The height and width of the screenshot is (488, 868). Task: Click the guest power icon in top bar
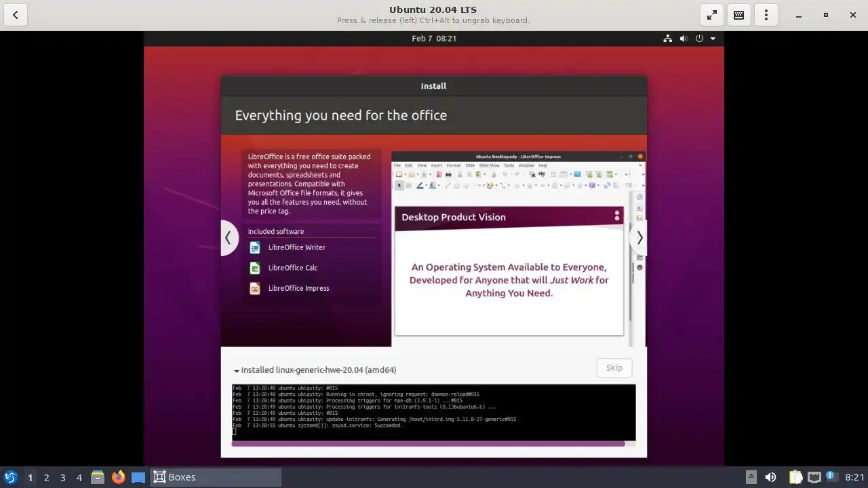tap(699, 39)
